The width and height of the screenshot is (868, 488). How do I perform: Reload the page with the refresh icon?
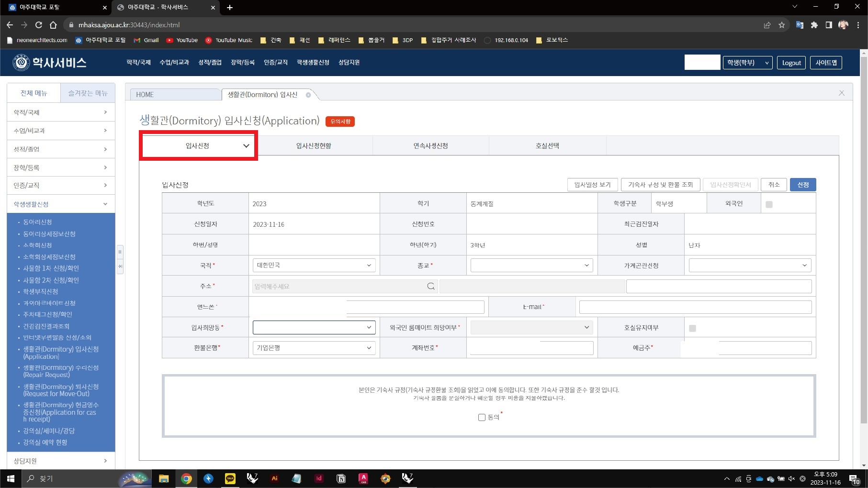click(x=39, y=25)
